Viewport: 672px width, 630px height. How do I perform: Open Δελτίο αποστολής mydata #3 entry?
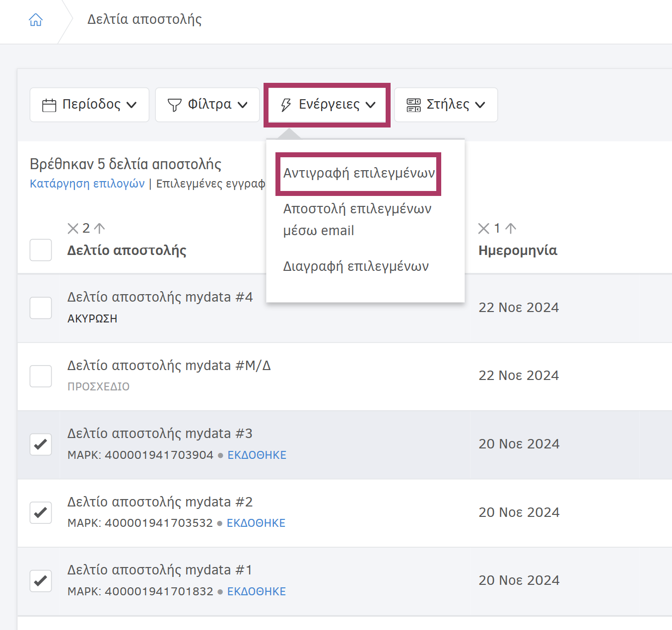click(160, 434)
